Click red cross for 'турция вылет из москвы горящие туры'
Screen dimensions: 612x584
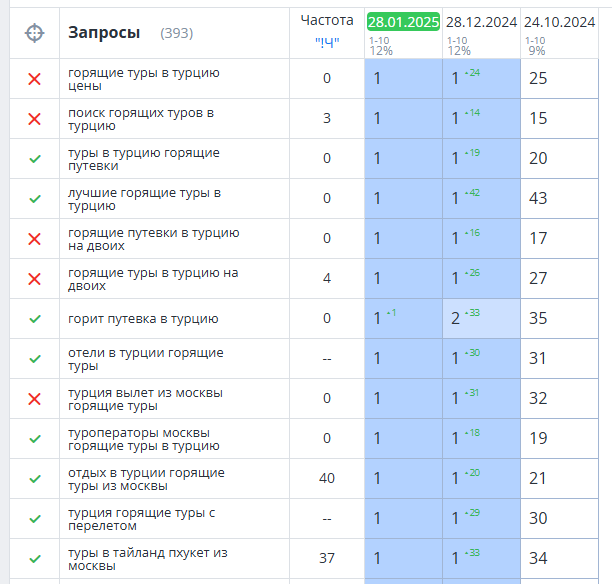click(34, 399)
